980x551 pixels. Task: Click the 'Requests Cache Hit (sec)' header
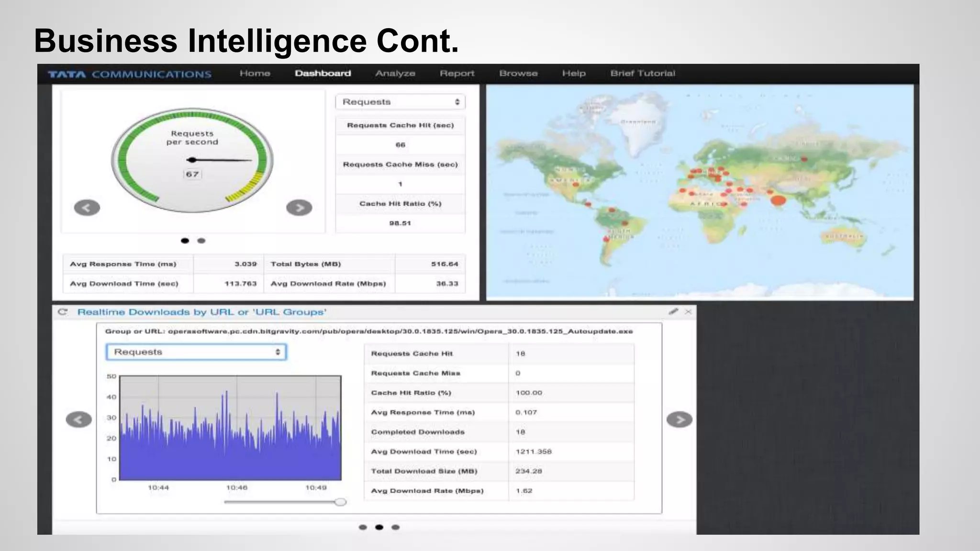(401, 125)
